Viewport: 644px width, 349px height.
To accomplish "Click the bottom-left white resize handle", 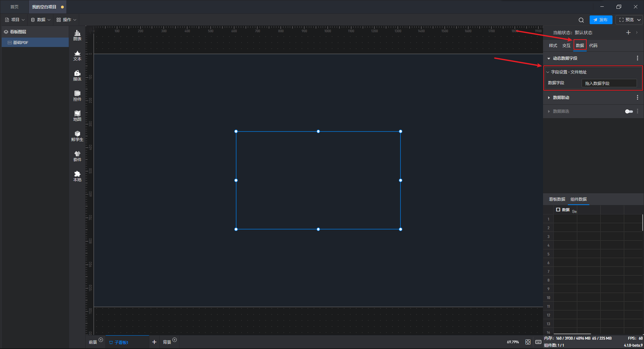I will tap(236, 229).
